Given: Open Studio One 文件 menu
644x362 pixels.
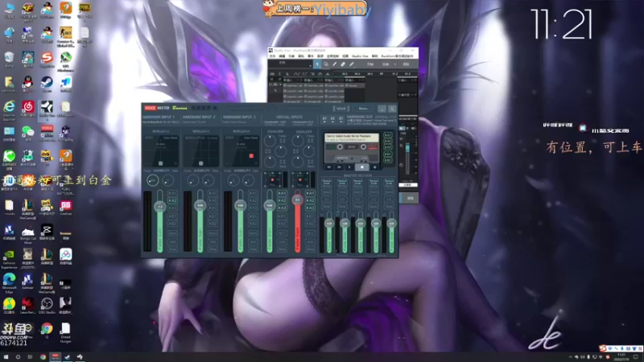Looking at the screenshot, I should coord(272,56).
